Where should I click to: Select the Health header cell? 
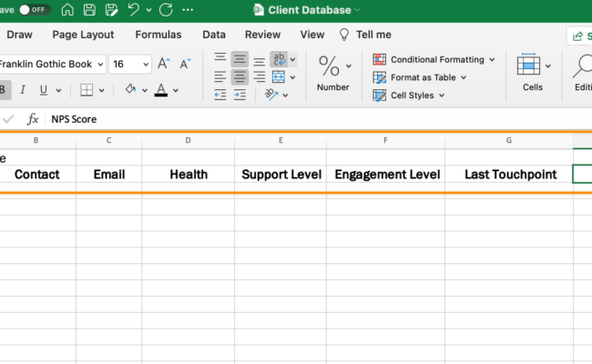point(189,175)
